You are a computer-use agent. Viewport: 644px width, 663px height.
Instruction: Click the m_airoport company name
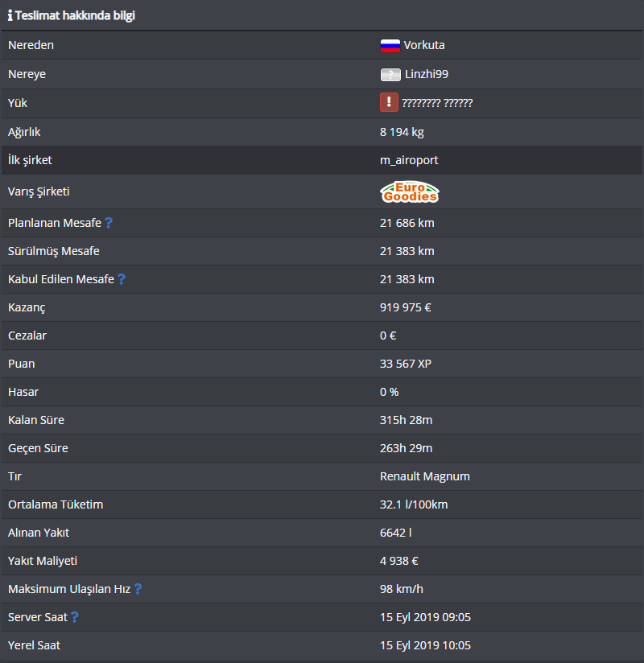409,160
